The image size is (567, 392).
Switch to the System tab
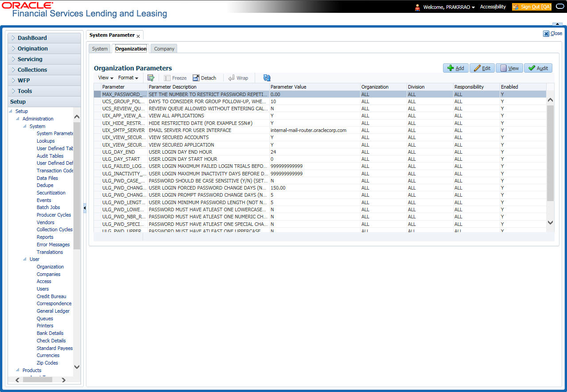[100, 49]
